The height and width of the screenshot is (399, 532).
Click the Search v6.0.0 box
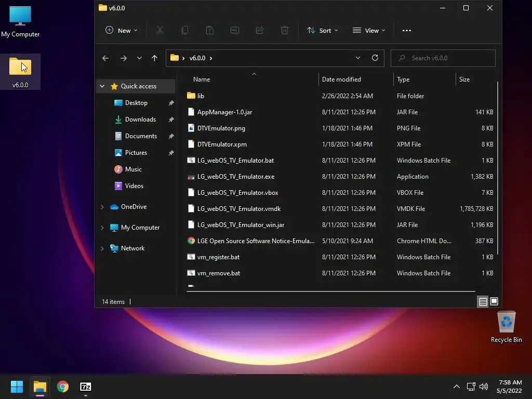pos(443,58)
